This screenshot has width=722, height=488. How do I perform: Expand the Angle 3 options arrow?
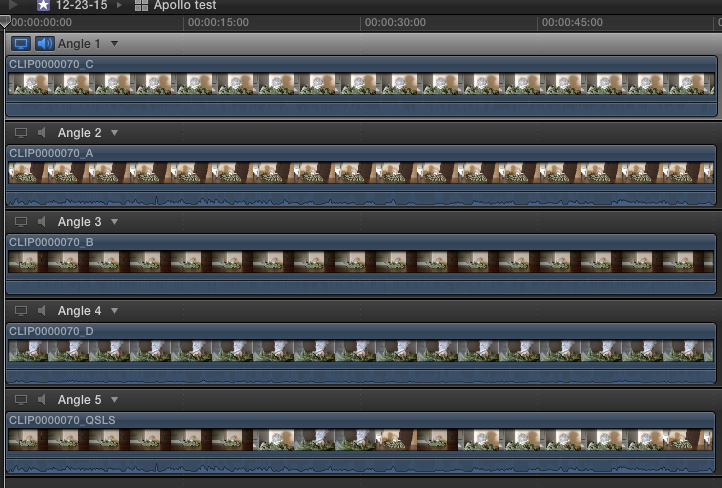pyautogui.click(x=114, y=222)
